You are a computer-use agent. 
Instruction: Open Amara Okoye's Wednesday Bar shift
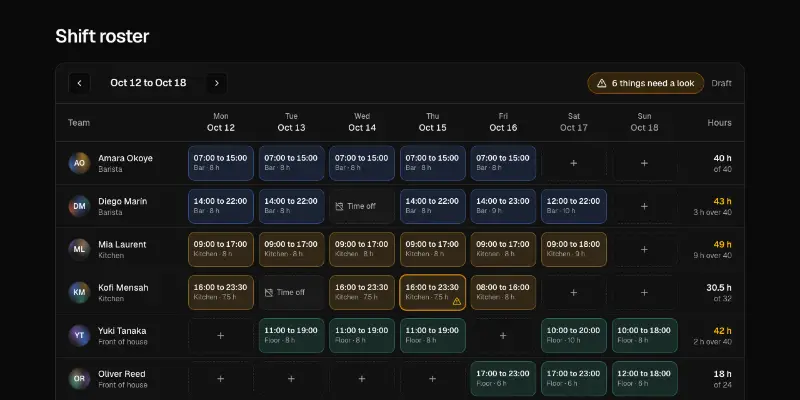362,163
